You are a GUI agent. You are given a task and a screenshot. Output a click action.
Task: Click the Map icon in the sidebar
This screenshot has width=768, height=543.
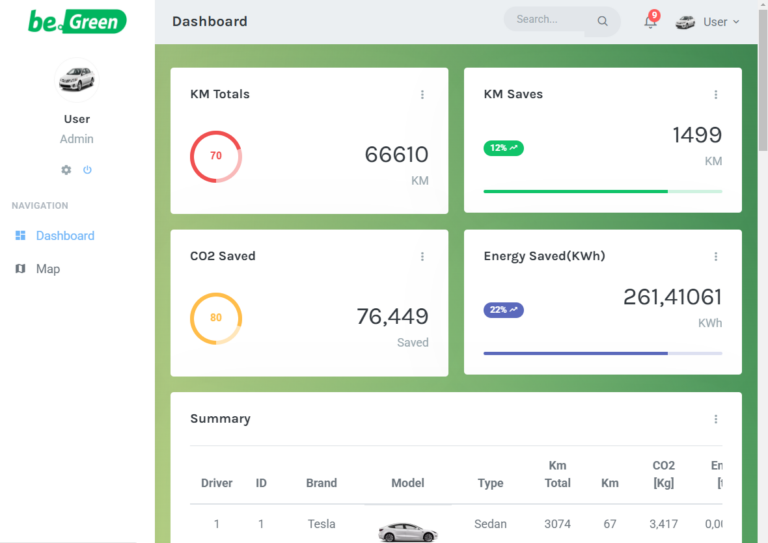coord(20,268)
